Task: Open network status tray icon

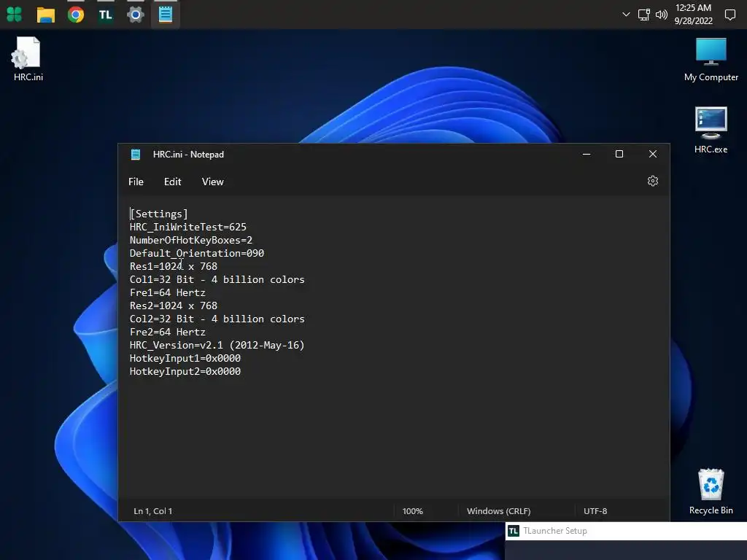Action: 643,15
